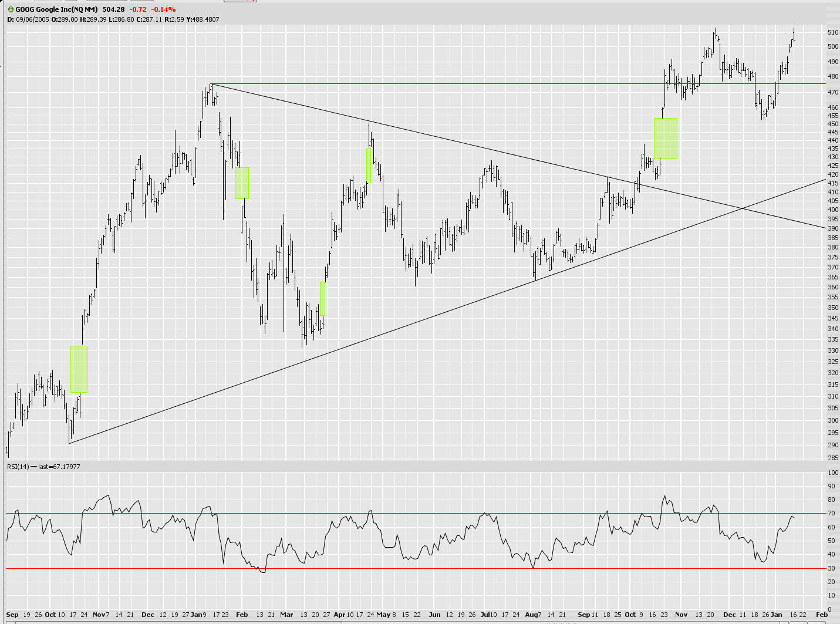Select the large green gap rectangle in October 2006

tap(666, 139)
